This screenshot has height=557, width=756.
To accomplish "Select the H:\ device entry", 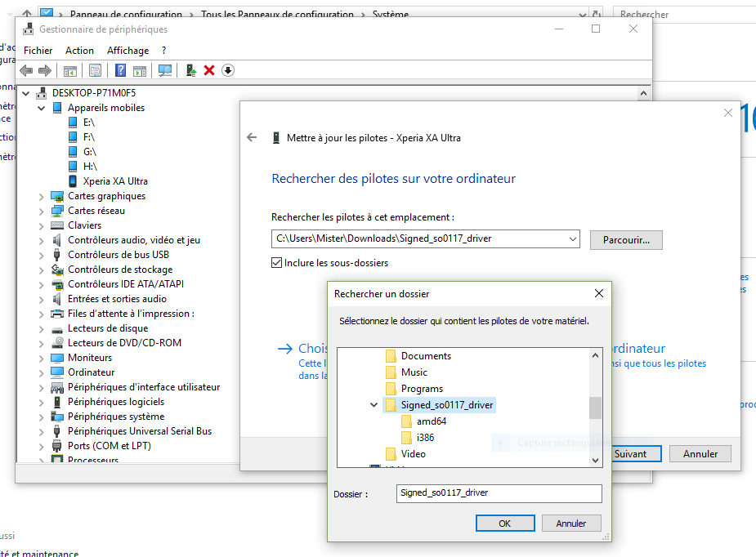I will pos(90,167).
